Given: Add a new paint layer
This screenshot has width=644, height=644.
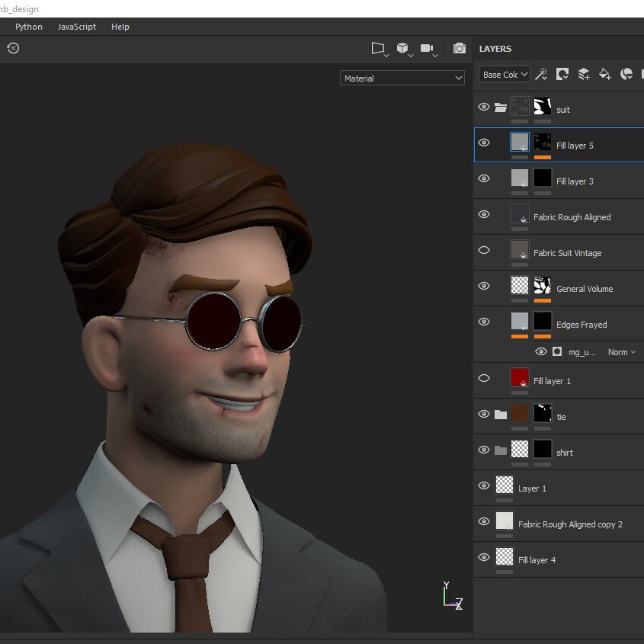Looking at the screenshot, I should point(584,74).
